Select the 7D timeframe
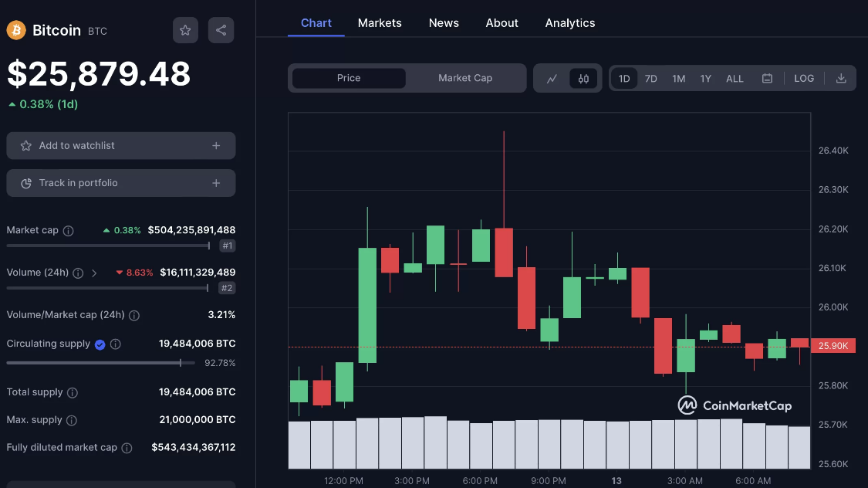This screenshot has height=488, width=868. pyautogui.click(x=650, y=78)
